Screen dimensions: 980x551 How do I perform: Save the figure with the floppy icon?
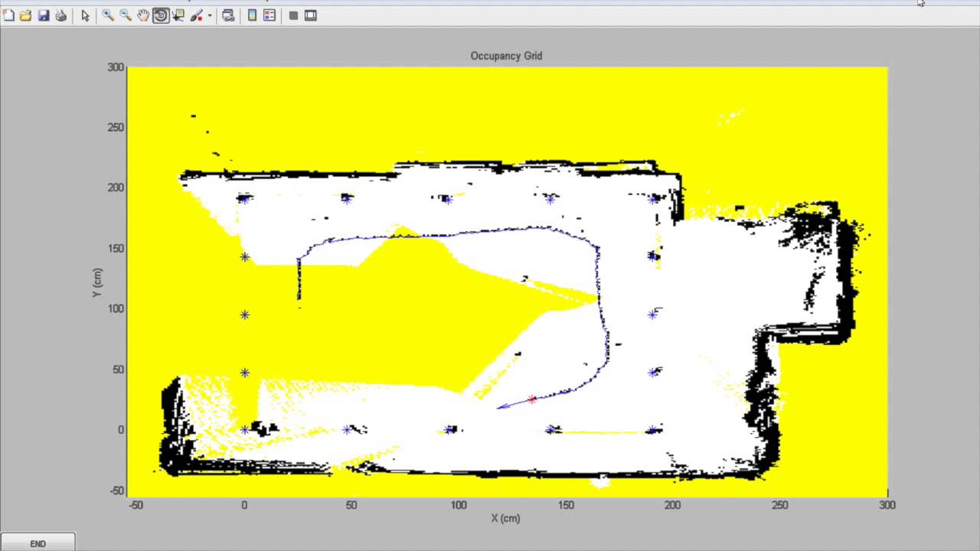click(44, 15)
